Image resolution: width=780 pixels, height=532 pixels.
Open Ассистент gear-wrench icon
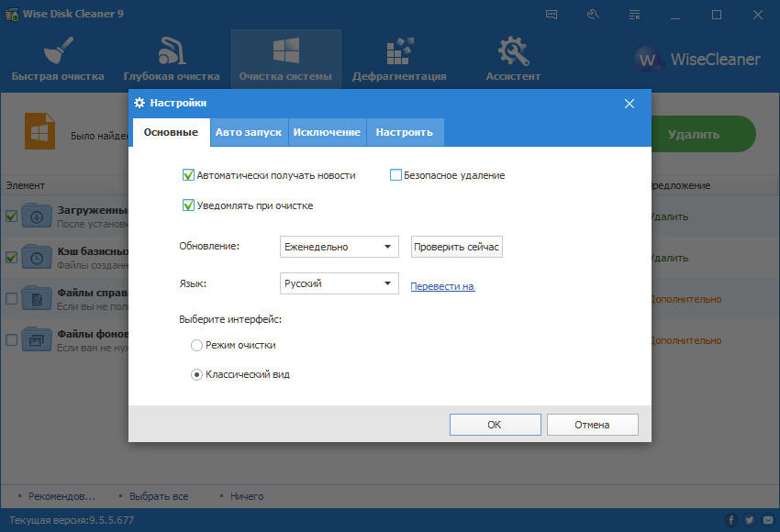point(513,50)
